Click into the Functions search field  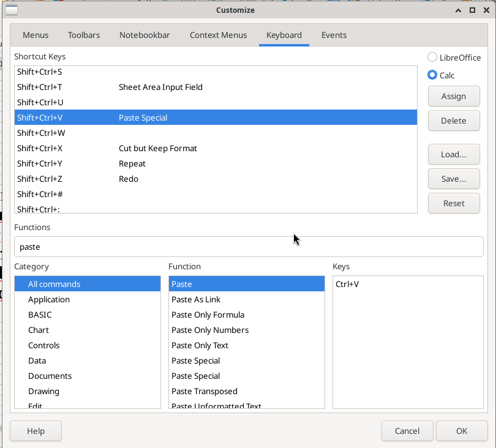point(248,247)
